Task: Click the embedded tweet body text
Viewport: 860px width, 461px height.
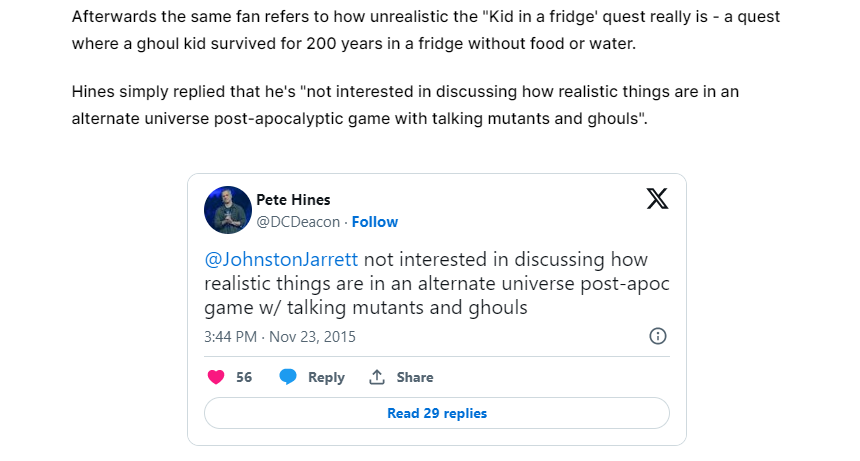Action: (x=437, y=283)
